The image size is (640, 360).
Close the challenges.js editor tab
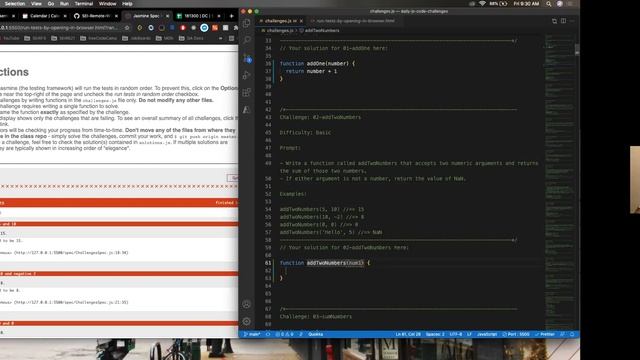tap(301, 21)
